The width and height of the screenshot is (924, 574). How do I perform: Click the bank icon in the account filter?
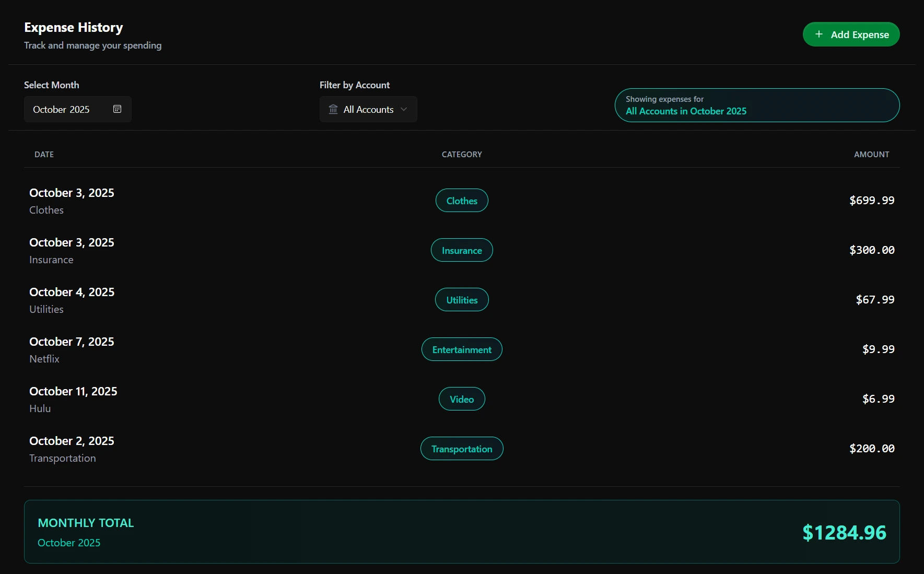pyautogui.click(x=333, y=109)
